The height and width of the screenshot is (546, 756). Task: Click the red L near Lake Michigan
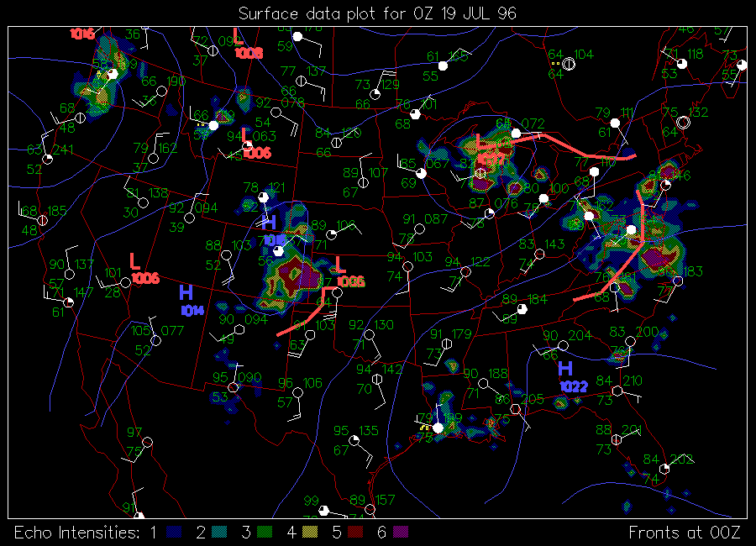tap(481, 140)
